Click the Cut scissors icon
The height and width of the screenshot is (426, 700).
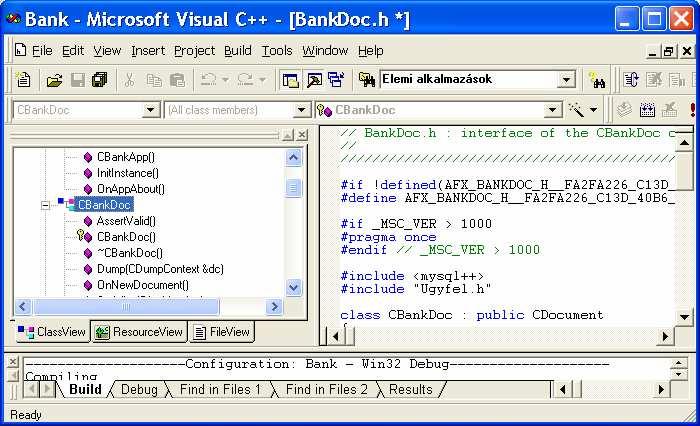tap(129, 80)
